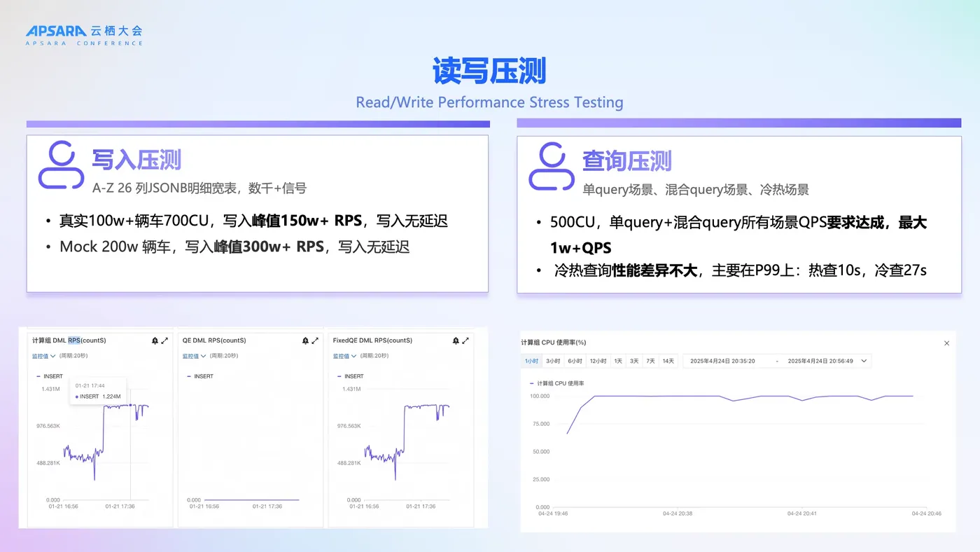980x552 pixels.
Task: Expand the 计算组 DML RPS chart fullscreen
Action: point(164,340)
